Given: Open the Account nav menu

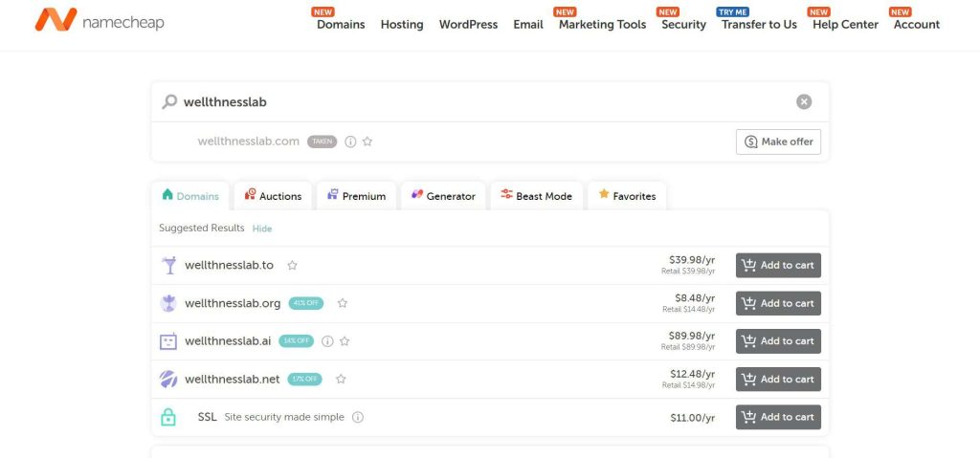Looking at the screenshot, I should click(917, 24).
